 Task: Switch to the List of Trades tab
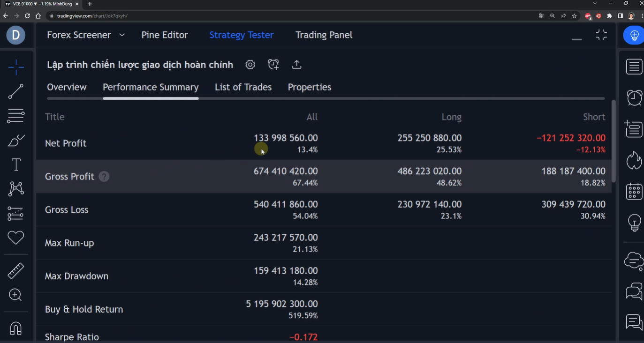tap(243, 87)
